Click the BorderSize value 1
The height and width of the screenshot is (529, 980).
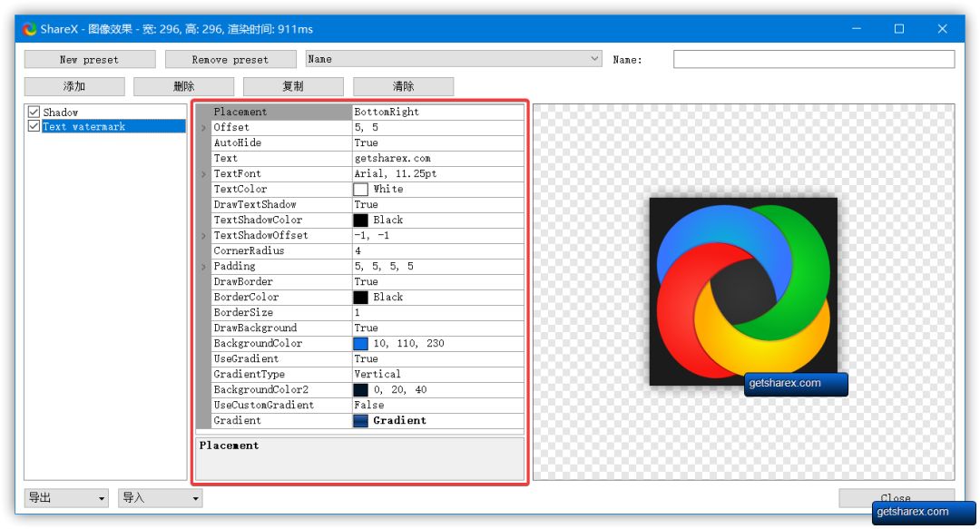coord(358,313)
